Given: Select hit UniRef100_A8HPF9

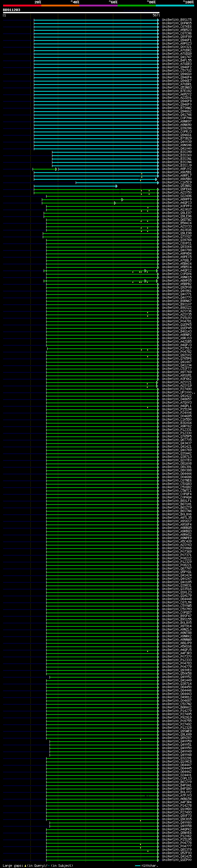Looking at the screenshot, I should [177, 200].
